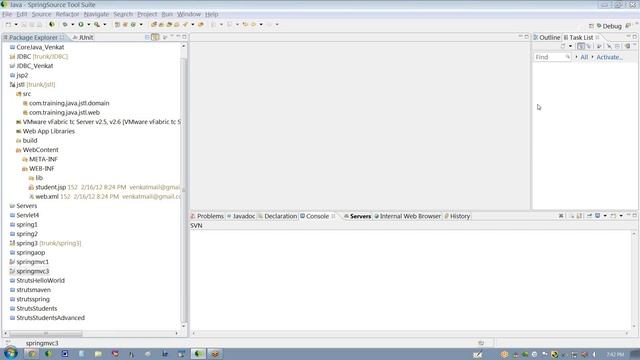Open the Refactor menu
Image resolution: width=640 pixels, height=360 pixels.
tap(67, 14)
